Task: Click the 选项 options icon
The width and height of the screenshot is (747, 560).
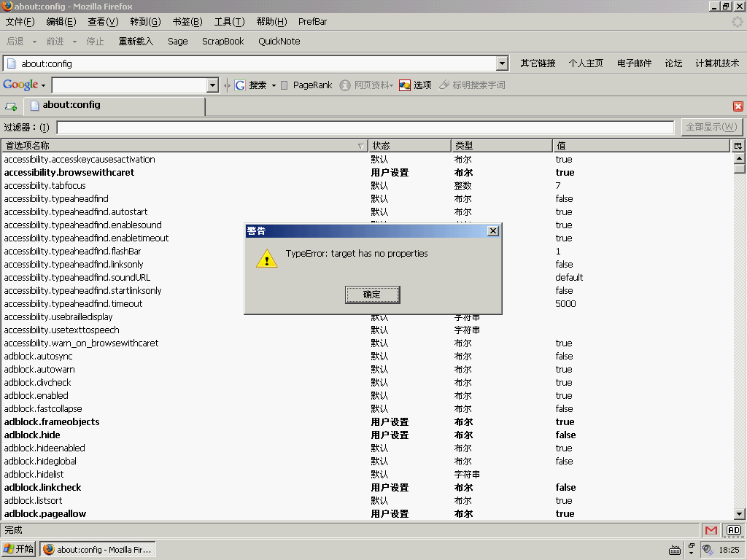Action: tap(405, 85)
